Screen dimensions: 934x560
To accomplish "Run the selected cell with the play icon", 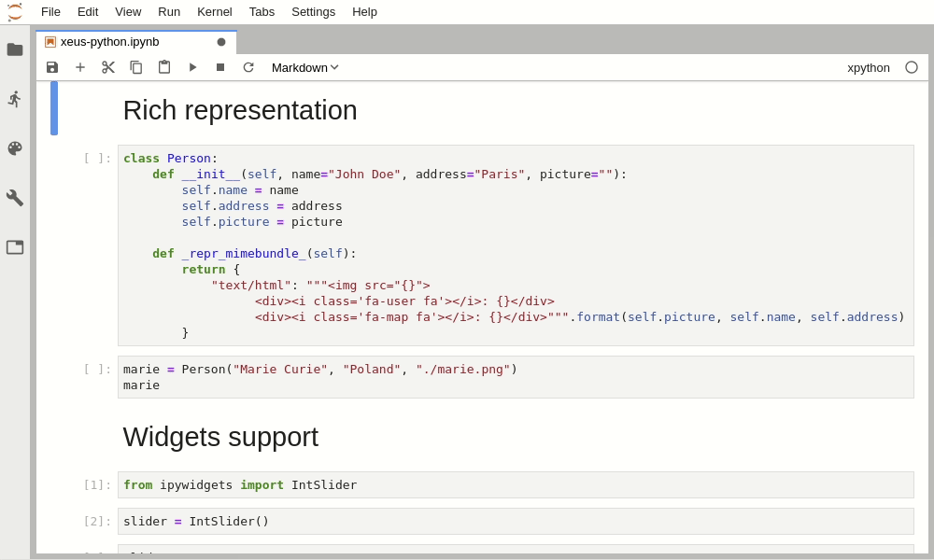I will click(192, 67).
